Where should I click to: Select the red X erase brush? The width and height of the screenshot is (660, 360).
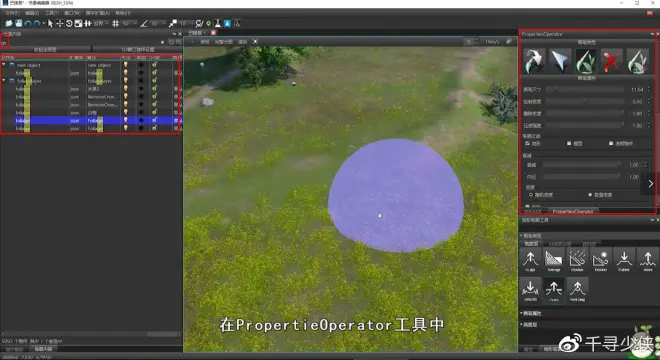tap(611, 61)
